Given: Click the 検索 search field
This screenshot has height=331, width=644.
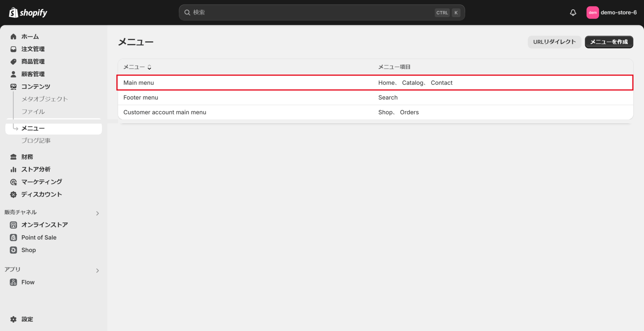Looking at the screenshot, I should 322,13.
